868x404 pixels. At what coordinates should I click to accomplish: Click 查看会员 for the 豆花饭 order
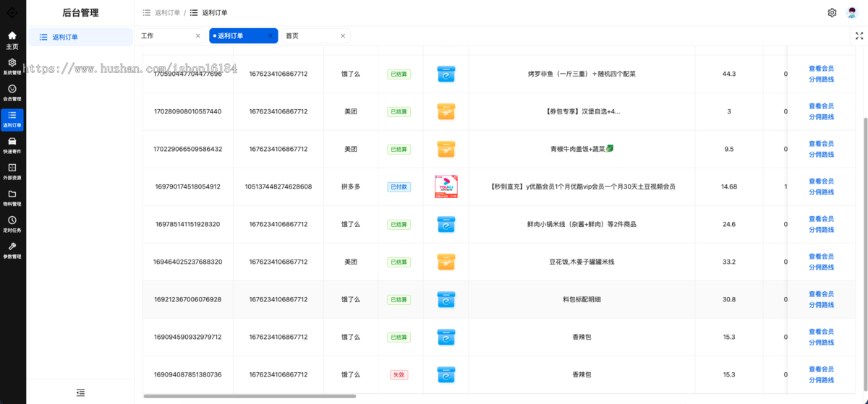pos(821,257)
